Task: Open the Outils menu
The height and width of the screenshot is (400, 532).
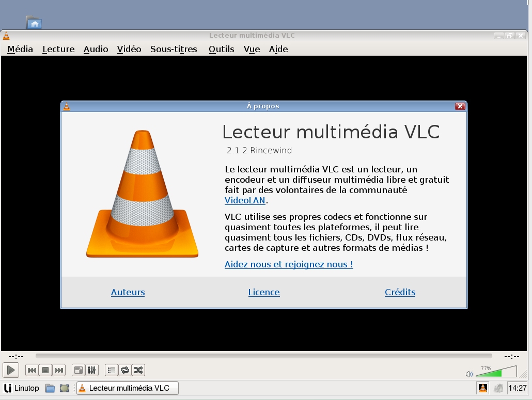Action: click(x=222, y=49)
